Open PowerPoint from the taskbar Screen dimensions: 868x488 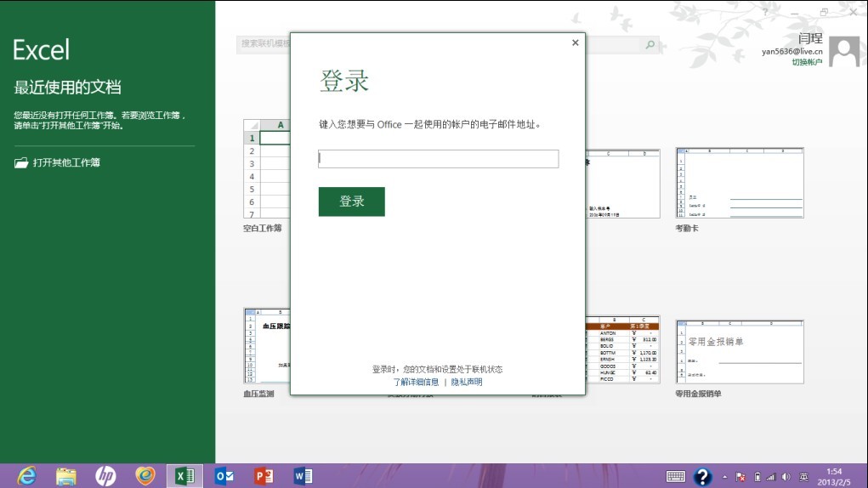pyautogui.click(x=264, y=476)
